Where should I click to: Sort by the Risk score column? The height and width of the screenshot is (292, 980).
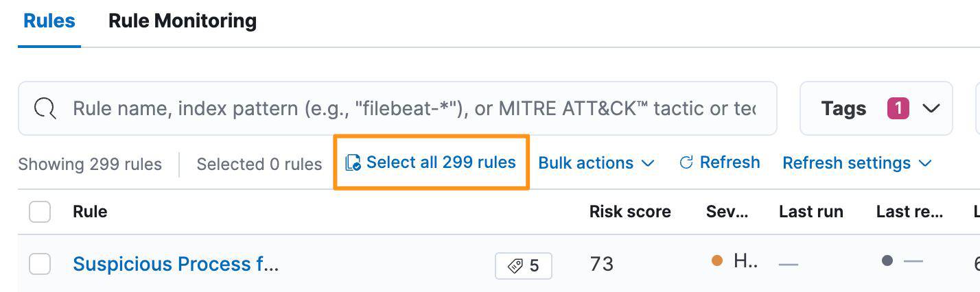tap(630, 212)
